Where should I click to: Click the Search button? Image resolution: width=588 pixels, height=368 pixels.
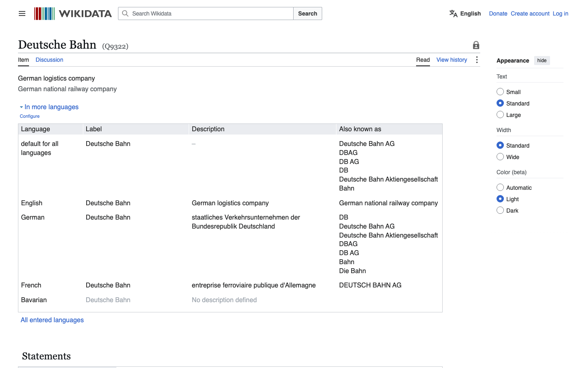(307, 13)
